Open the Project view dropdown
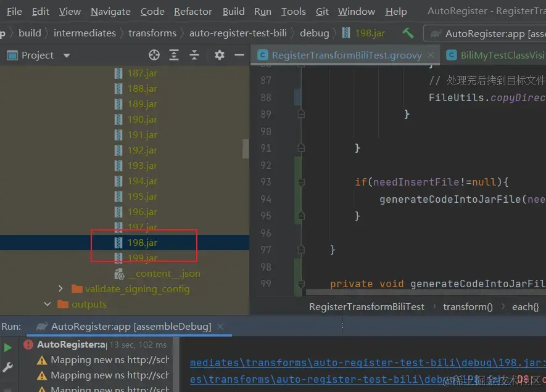Viewport: 546px width, 392px height. point(67,55)
